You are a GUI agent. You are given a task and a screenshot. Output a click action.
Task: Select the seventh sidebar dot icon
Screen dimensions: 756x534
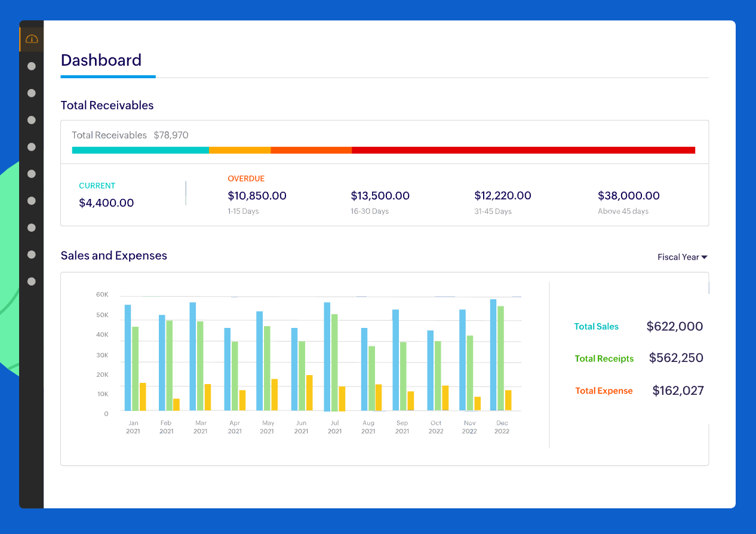click(31, 228)
